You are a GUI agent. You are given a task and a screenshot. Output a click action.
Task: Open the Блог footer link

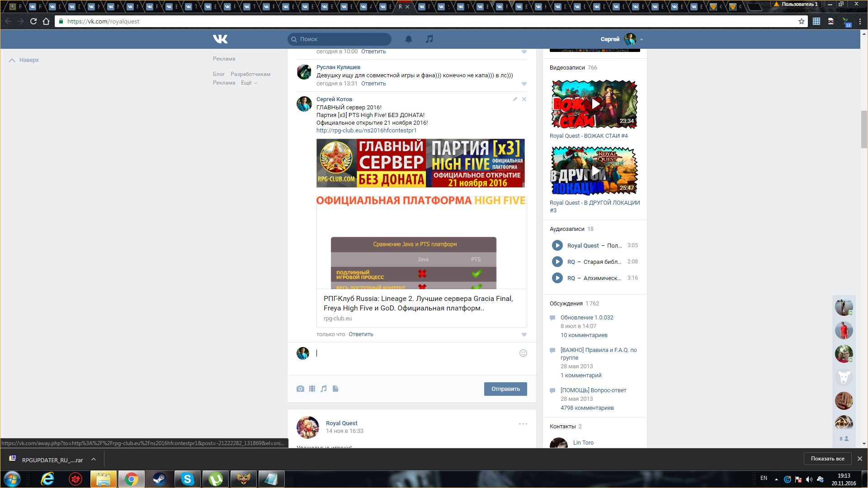pyautogui.click(x=219, y=74)
